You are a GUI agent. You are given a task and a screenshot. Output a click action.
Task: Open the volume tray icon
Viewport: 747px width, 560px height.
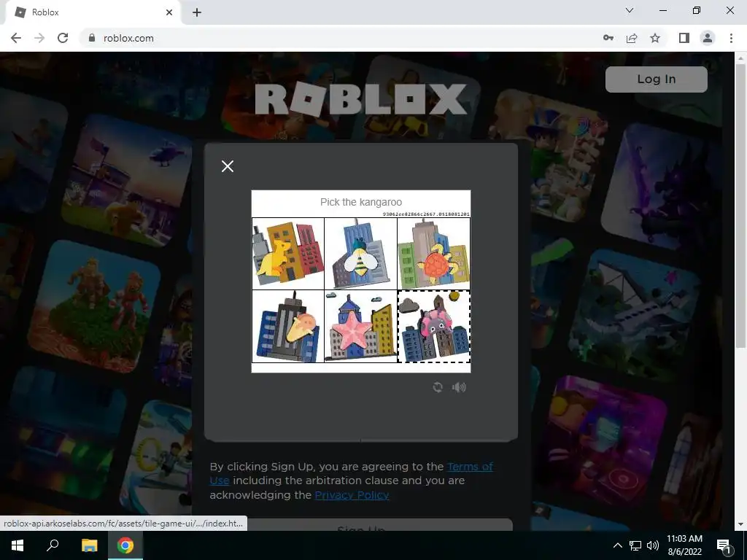pyautogui.click(x=653, y=545)
